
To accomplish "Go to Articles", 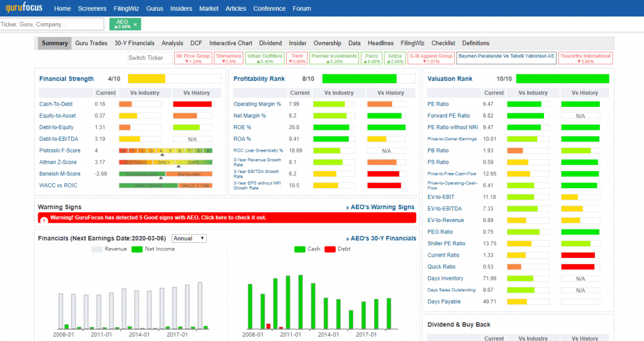I will [236, 8].
